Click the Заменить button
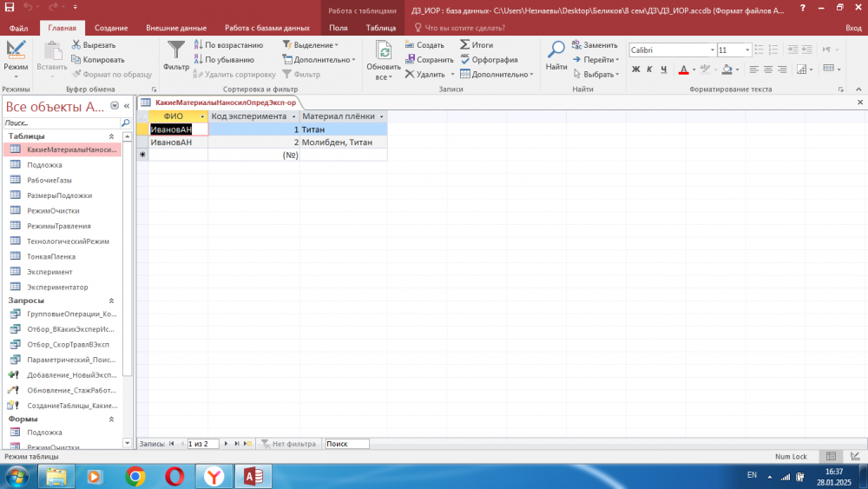 594,44
